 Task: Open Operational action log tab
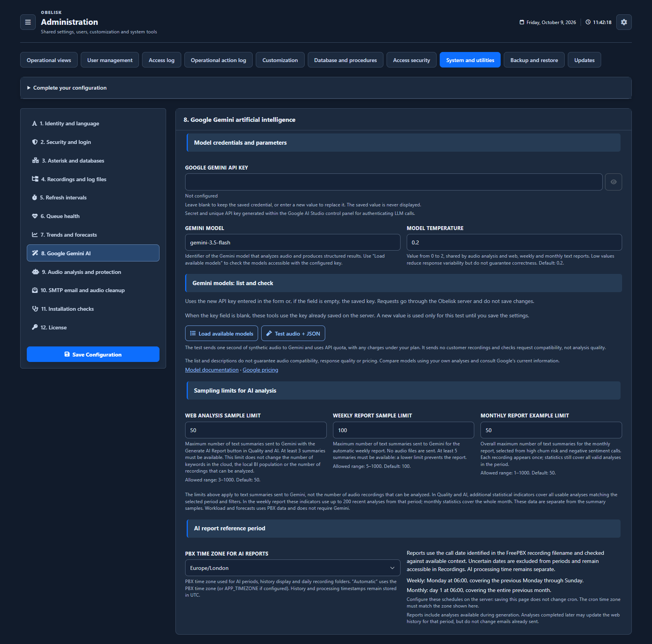pyautogui.click(x=218, y=60)
